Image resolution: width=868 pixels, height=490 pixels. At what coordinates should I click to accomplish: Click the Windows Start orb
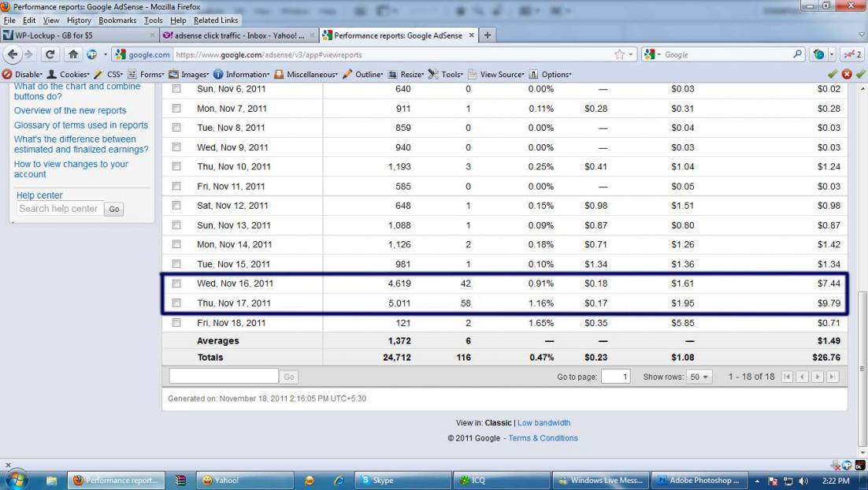point(17,480)
